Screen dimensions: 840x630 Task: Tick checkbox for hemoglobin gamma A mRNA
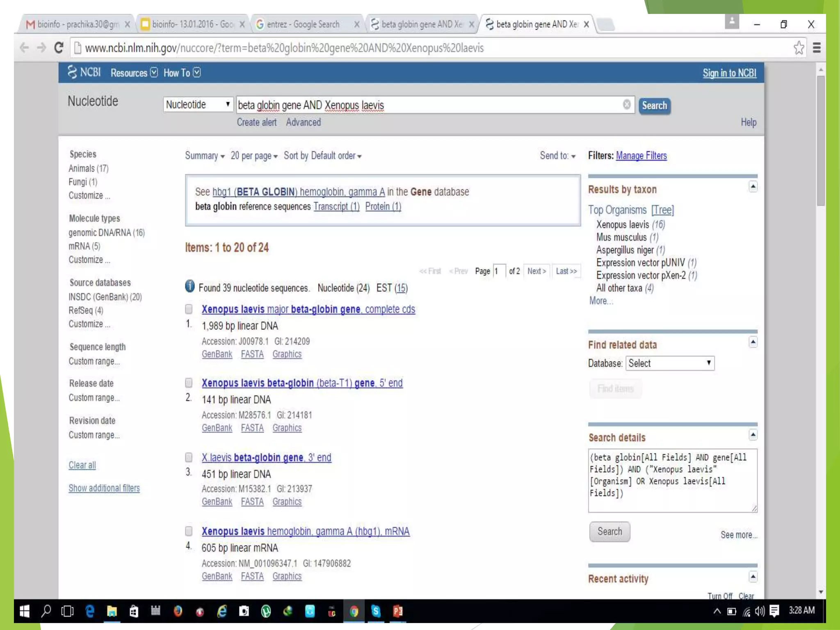pyautogui.click(x=189, y=531)
